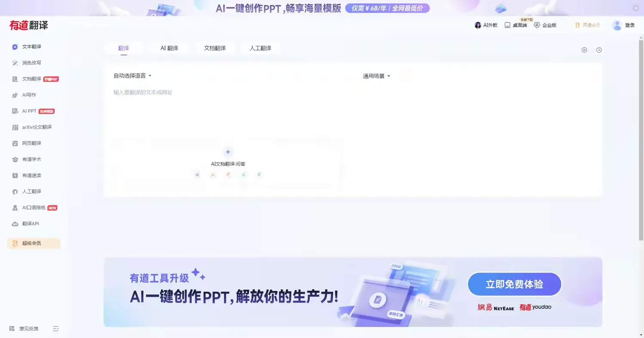Expand the 通用场景 scenario dropdown
Image resolution: width=644 pixels, height=338 pixels.
coord(377,76)
